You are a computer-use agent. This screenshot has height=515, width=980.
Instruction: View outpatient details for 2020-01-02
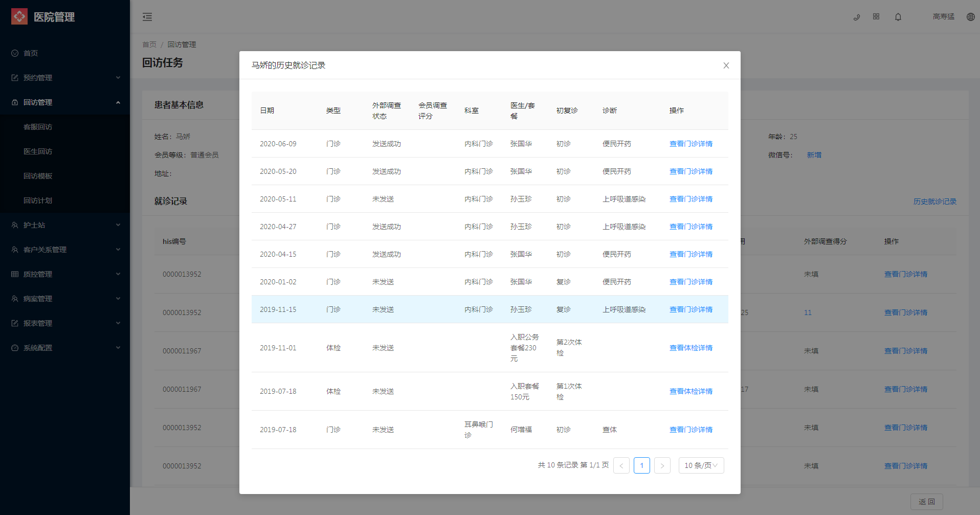coord(691,282)
